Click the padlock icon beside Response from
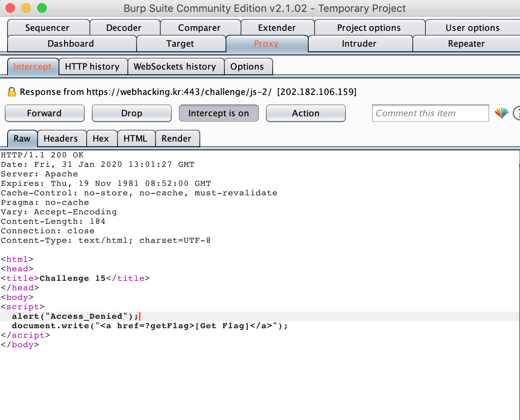This screenshot has width=520, height=420. [12, 92]
